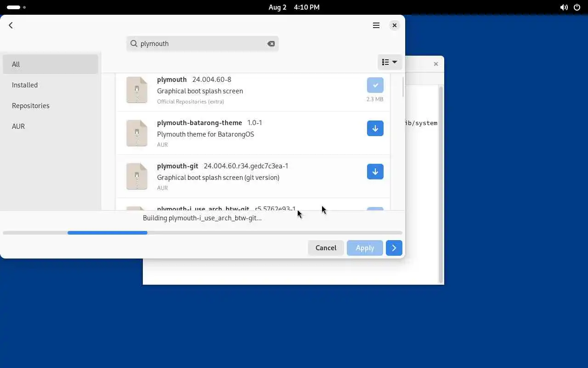Click the plymouth package archive icon

click(x=137, y=90)
